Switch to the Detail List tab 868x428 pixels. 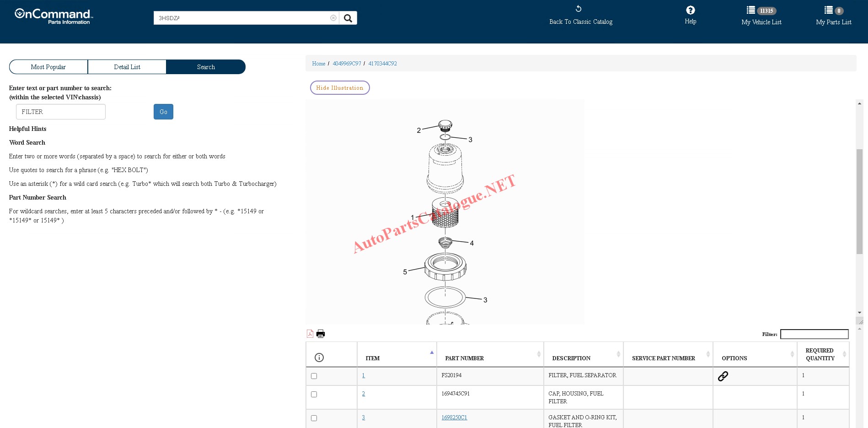point(127,67)
